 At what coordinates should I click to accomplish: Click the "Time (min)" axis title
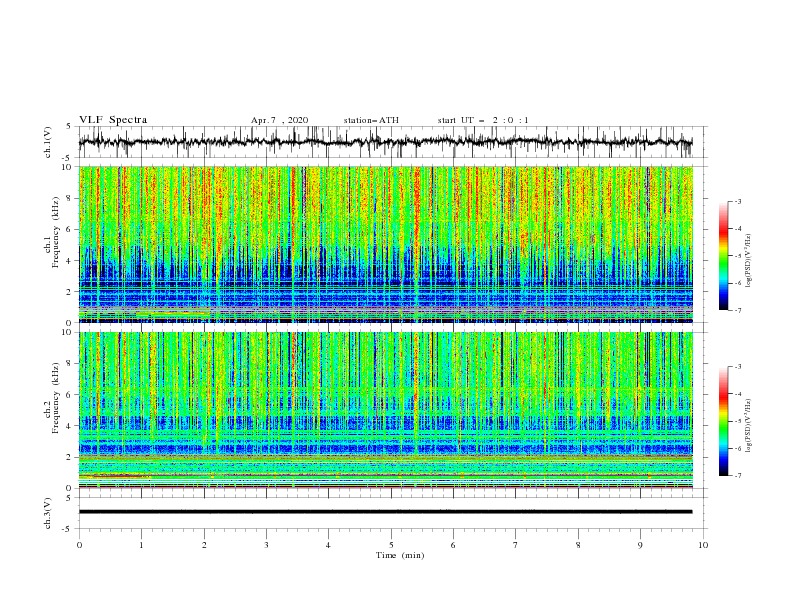(x=400, y=555)
